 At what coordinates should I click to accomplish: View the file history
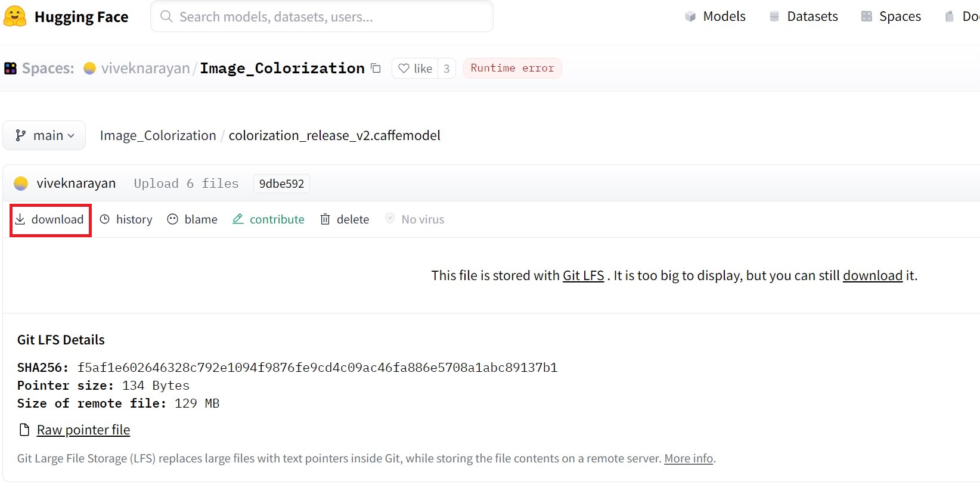click(x=126, y=219)
